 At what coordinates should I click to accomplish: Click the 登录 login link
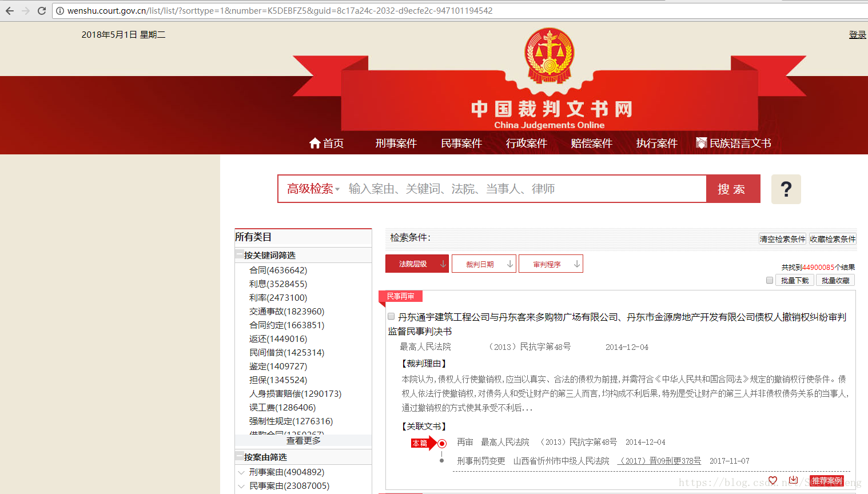858,35
